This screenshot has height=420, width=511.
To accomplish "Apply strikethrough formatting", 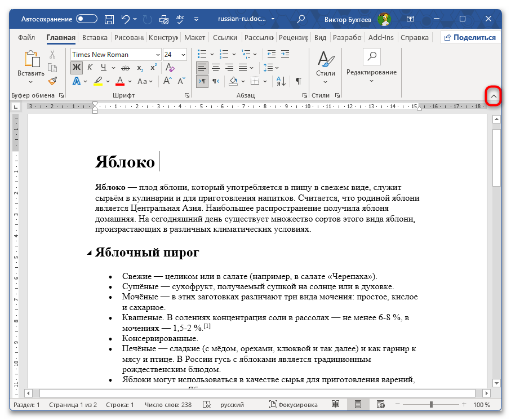I will [126, 68].
